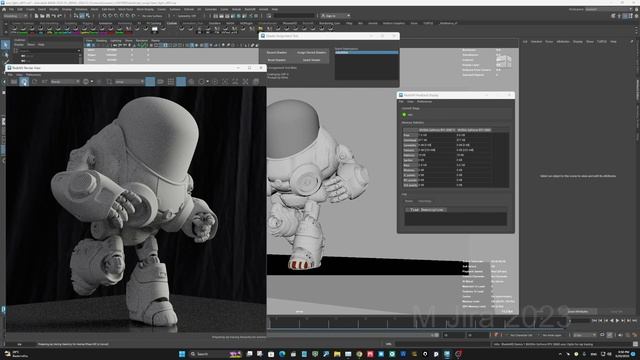
Task: Click the top-left button in shader assignment window
Action: (277, 53)
